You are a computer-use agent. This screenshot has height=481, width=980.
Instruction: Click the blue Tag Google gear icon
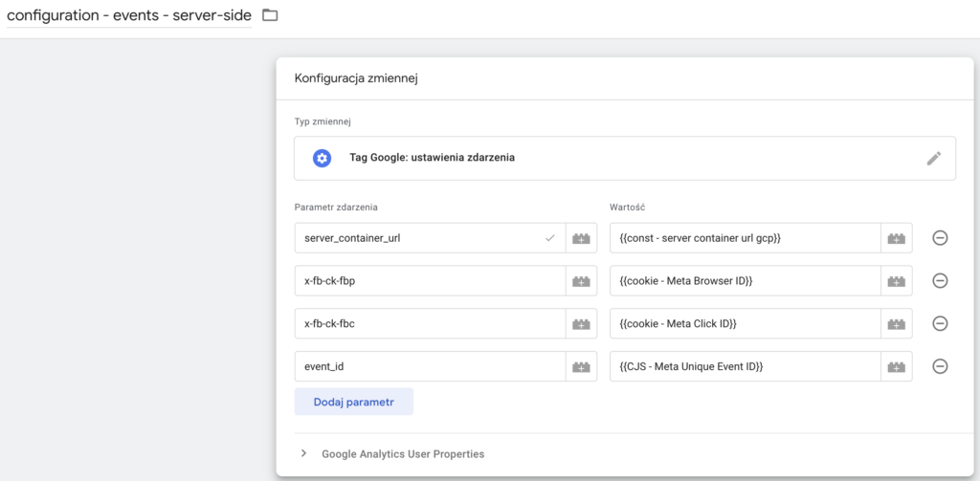pyautogui.click(x=323, y=158)
